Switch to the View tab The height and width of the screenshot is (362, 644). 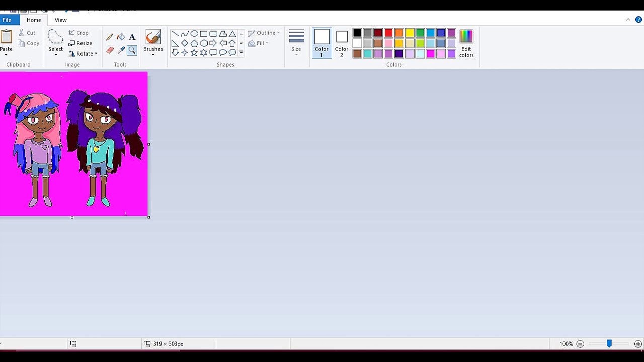tap(61, 20)
